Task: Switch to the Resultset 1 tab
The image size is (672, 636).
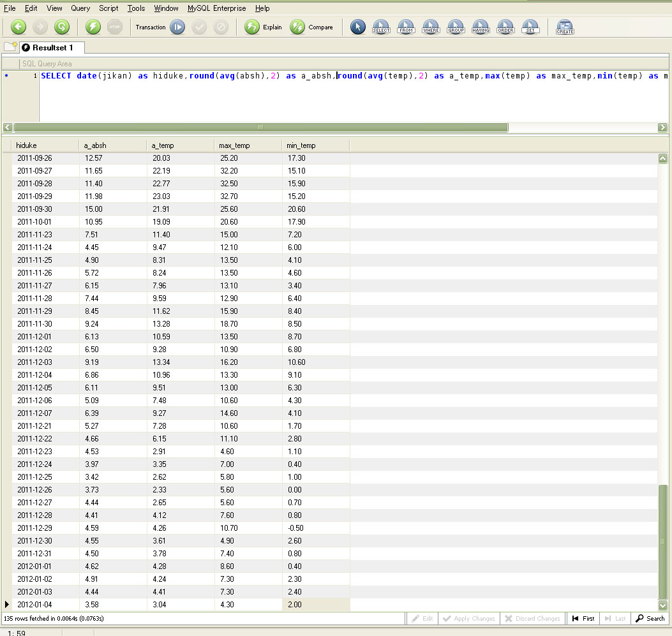Action: pyautogui.click(x=52, y=48)
